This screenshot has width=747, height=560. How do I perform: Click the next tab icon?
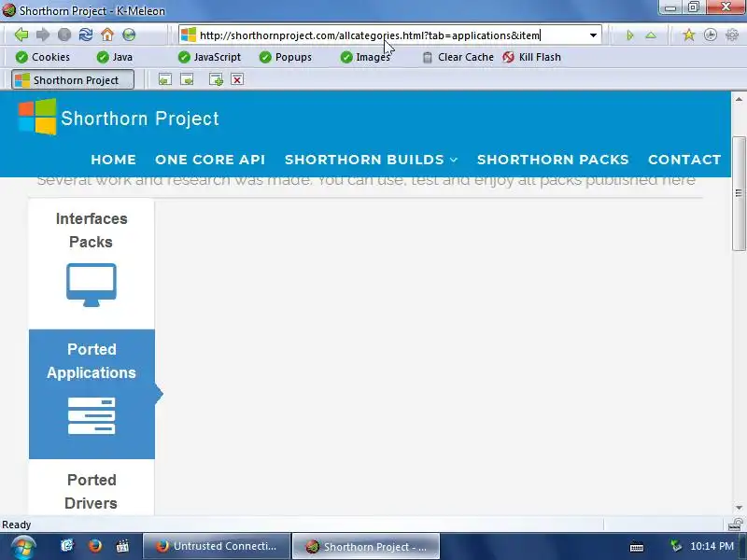click(187, 79)
